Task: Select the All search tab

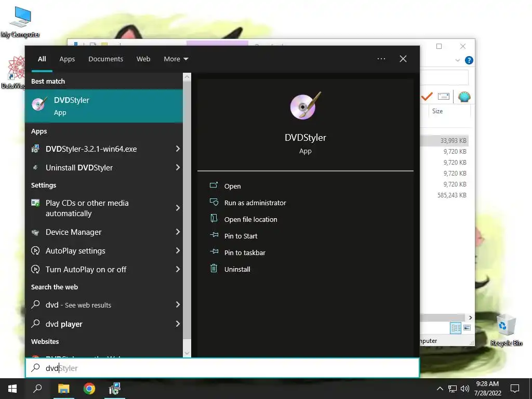Action: pos(42,59)
